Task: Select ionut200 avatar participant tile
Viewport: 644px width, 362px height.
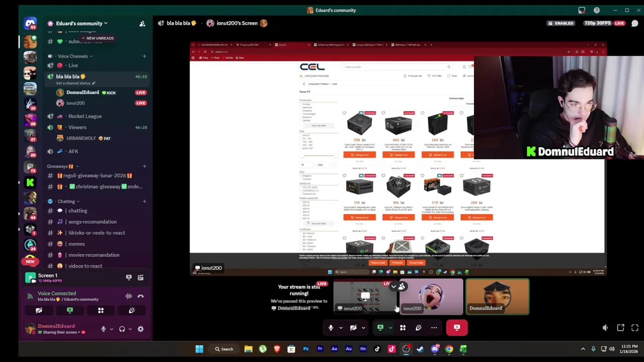Action: [431, 297]
